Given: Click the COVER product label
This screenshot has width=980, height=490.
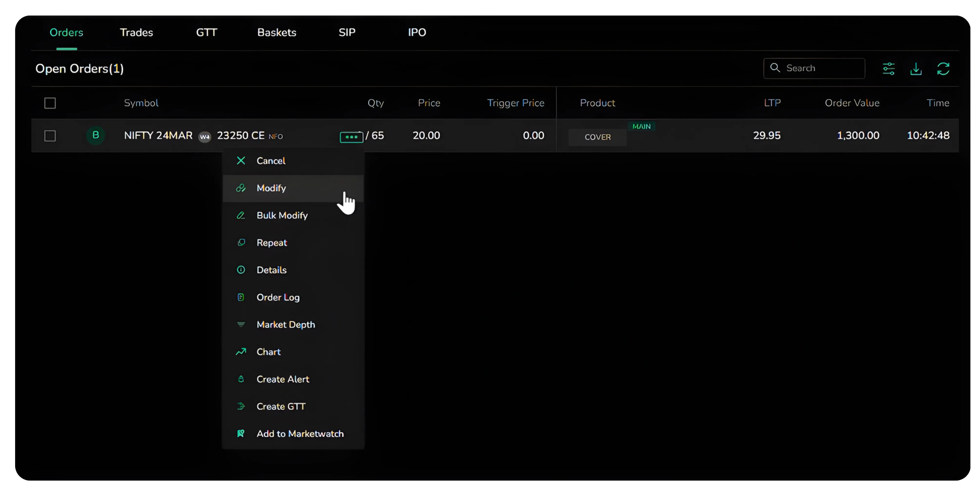Looking at the screenshot, I should (597, 137).
